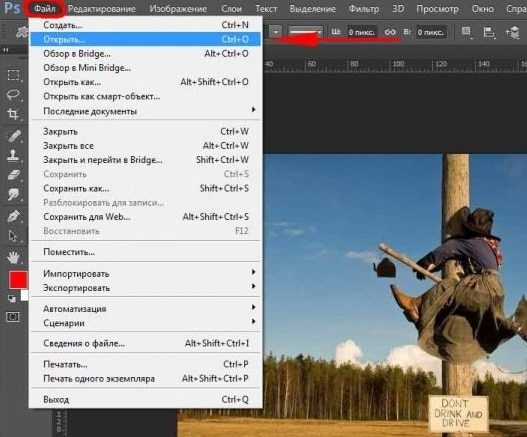The width and height of the screenshot is (527, 437).
Task: Click the Photoshop Ps logo
Action: pos(12,8)
